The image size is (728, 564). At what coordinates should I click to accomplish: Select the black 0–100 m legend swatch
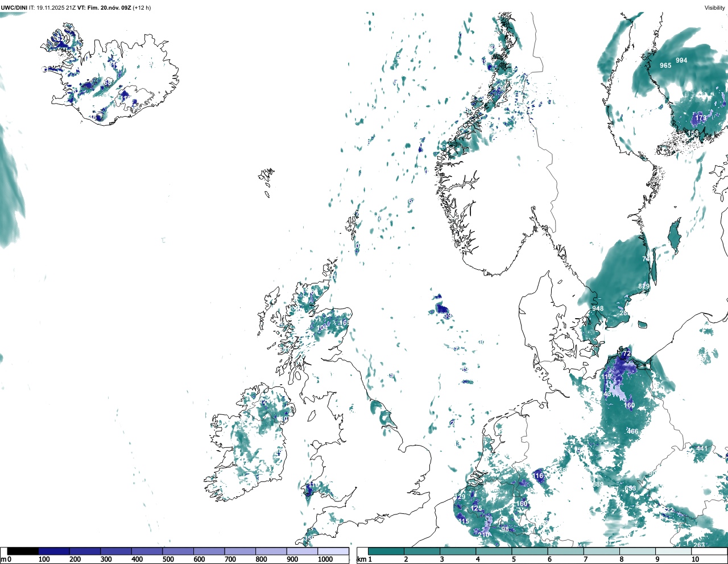point(23,551)
